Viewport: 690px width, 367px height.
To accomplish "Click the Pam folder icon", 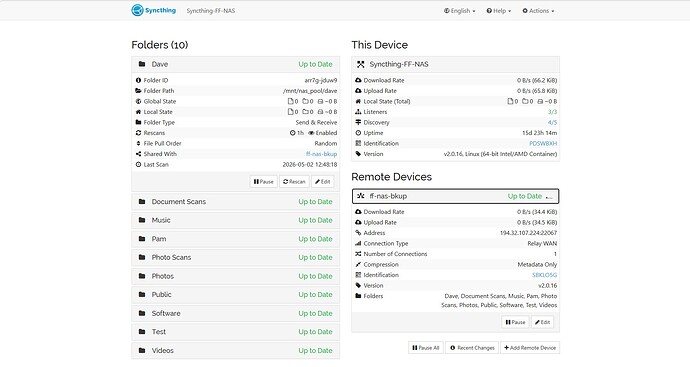I will [142, 239].
